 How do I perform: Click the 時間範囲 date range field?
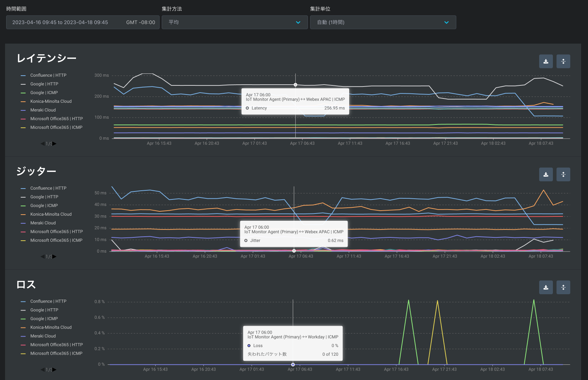[x=83, y=22]
